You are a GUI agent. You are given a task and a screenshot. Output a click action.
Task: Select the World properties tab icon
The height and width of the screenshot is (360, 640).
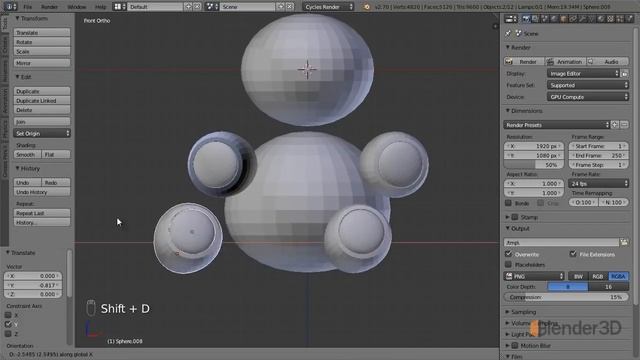click(x=554, y=19)
